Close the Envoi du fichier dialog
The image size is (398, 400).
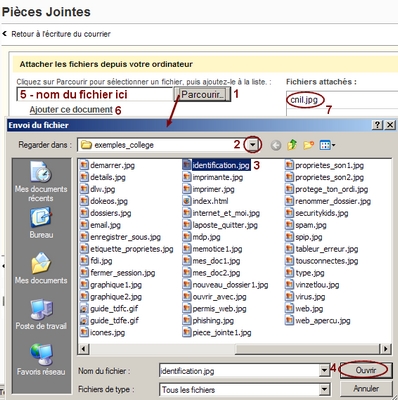[390, 125]
